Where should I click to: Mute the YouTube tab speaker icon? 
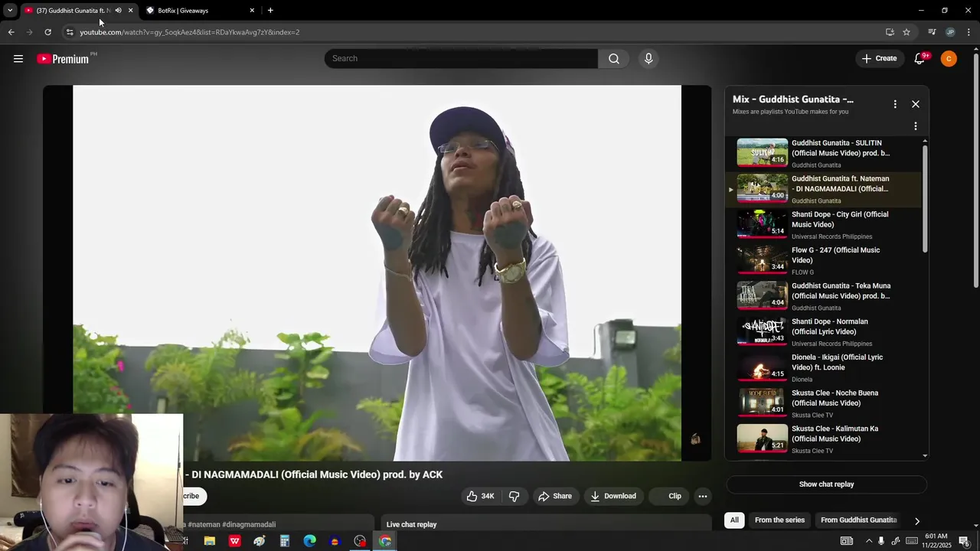[118, 11]
